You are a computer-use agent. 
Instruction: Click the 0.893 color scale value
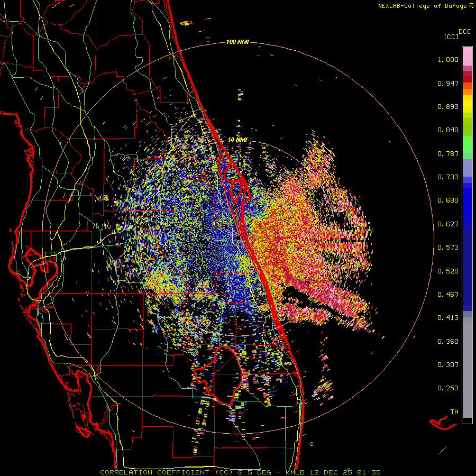(448, 106)
